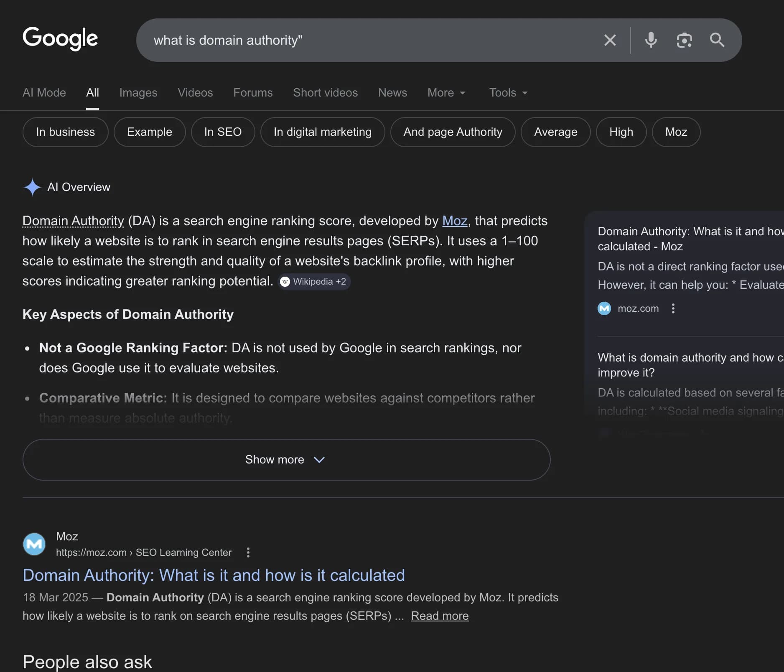The image size is (784, 672).
Task: Open the Tools dropdown
Action: click(x=507, y=93)
